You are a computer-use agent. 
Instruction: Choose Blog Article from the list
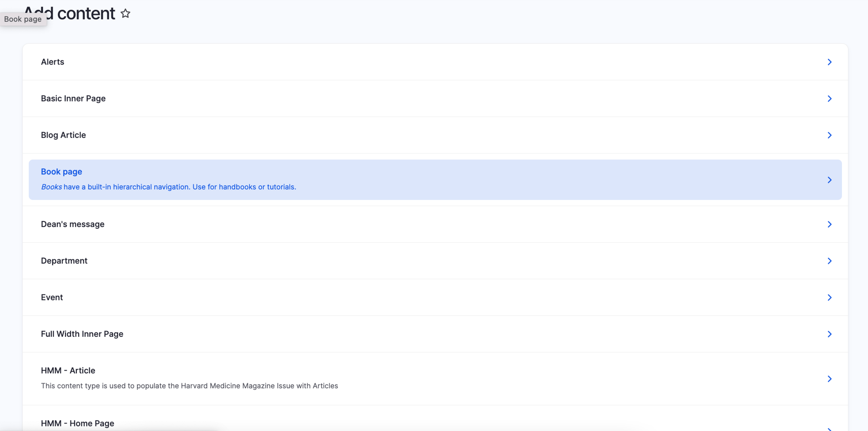63,135
